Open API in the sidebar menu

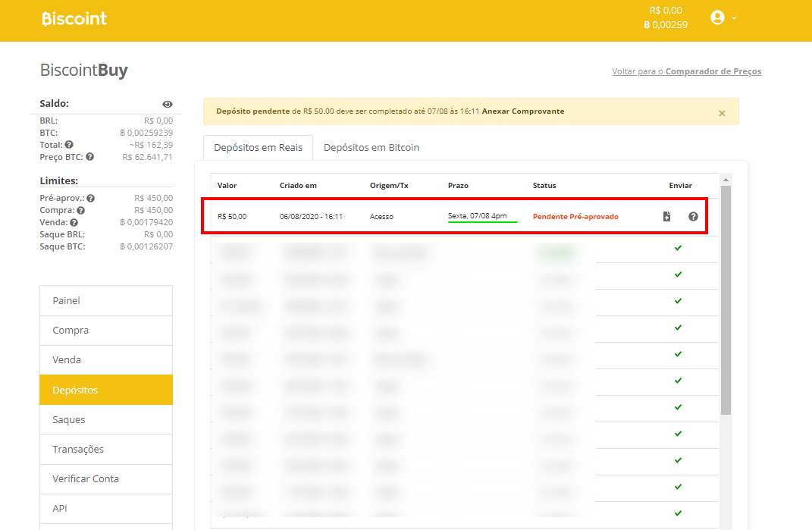click(x=106, y=508)
